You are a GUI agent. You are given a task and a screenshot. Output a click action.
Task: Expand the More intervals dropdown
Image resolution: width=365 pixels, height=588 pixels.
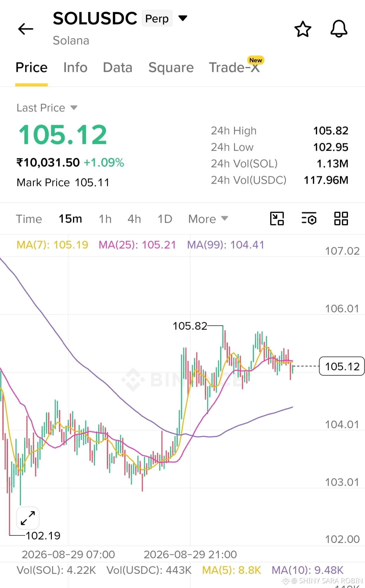pyautogui.click(x=208, y=219)
